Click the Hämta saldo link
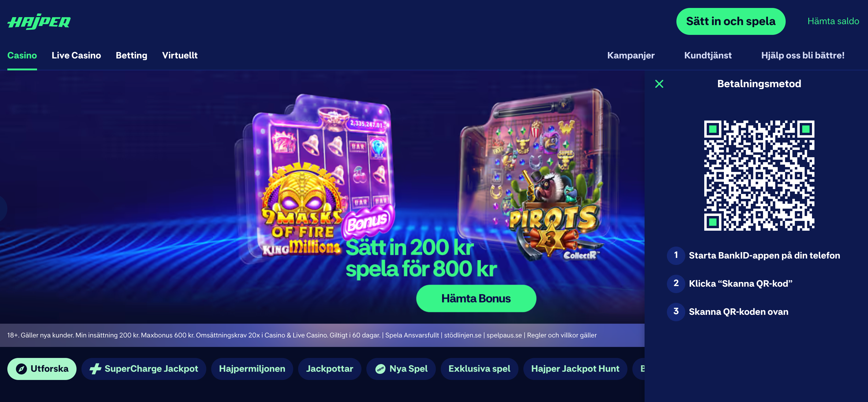 pyautogui.click(x=833, y=21)
